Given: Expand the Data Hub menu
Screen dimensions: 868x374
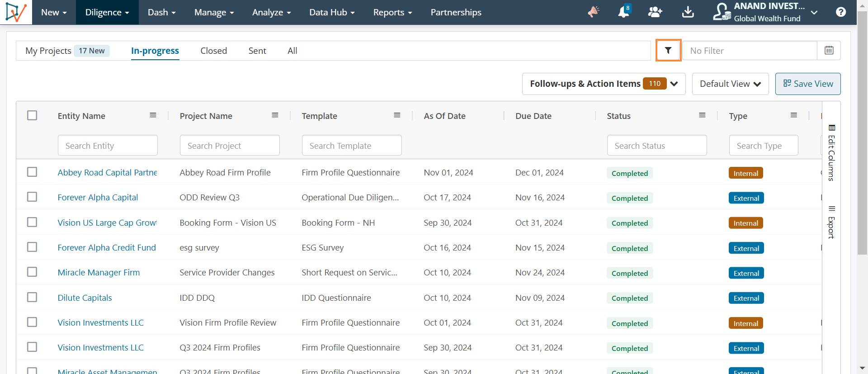Looking at the screenshot, I should pyautogui.click(x=332, y=12).
